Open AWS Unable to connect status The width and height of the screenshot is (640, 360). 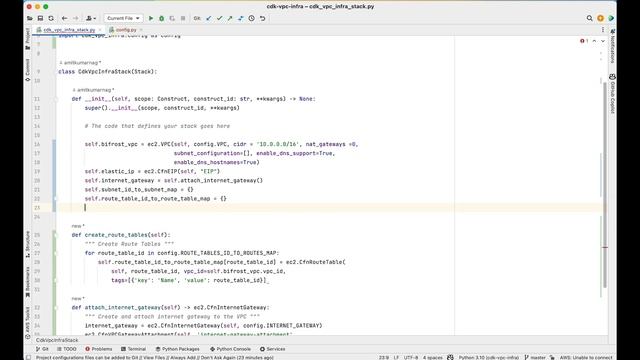[x=586, y=358]
